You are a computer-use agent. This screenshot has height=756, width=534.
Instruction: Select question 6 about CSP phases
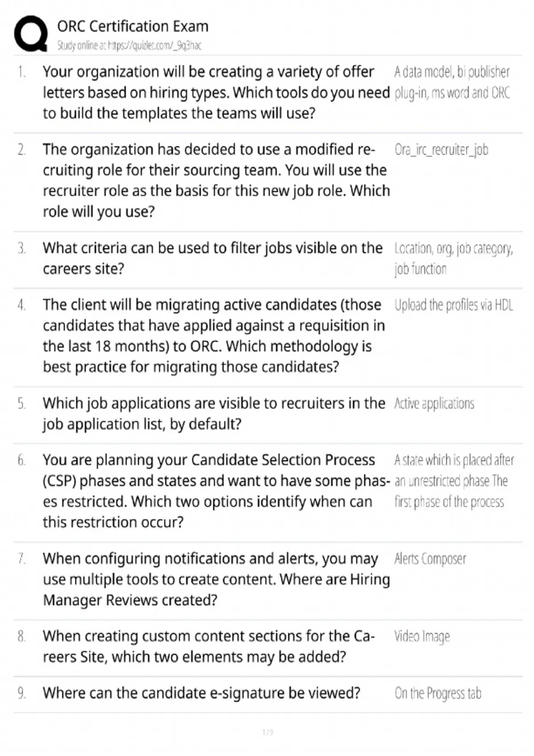pyautogui.click(x=216, y=491)
